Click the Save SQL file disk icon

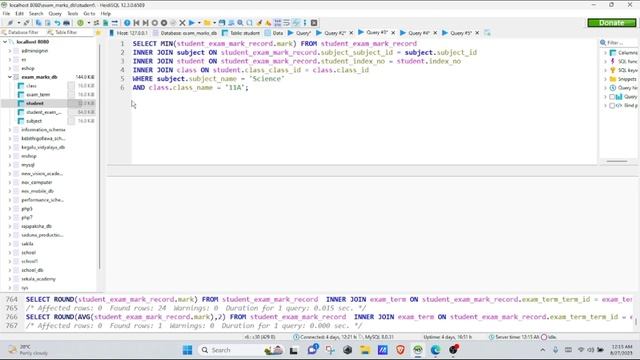pyautogui.click(x=222, y=23)
